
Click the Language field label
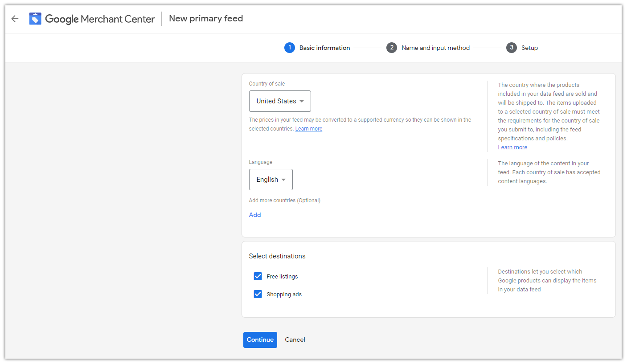click(261, 162)
